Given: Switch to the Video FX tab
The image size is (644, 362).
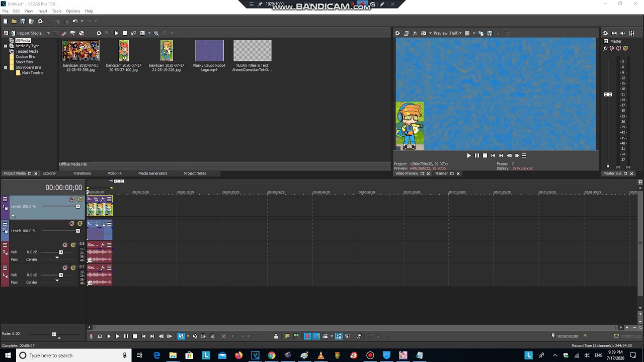Looking at the screenshot, I should [x=115, y=173].
